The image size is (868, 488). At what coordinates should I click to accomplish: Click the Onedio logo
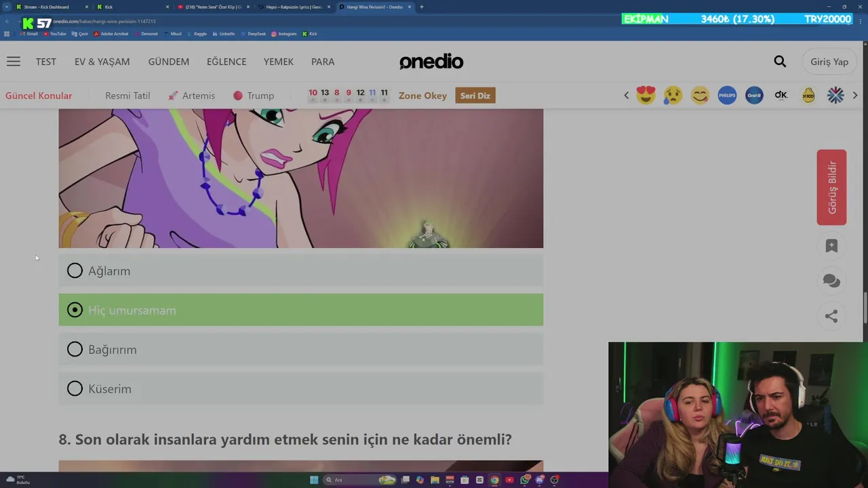pyautogui.click(x=431, y=62)
